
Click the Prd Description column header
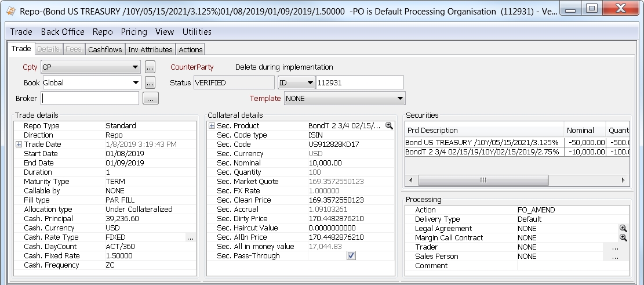point(484,131)
